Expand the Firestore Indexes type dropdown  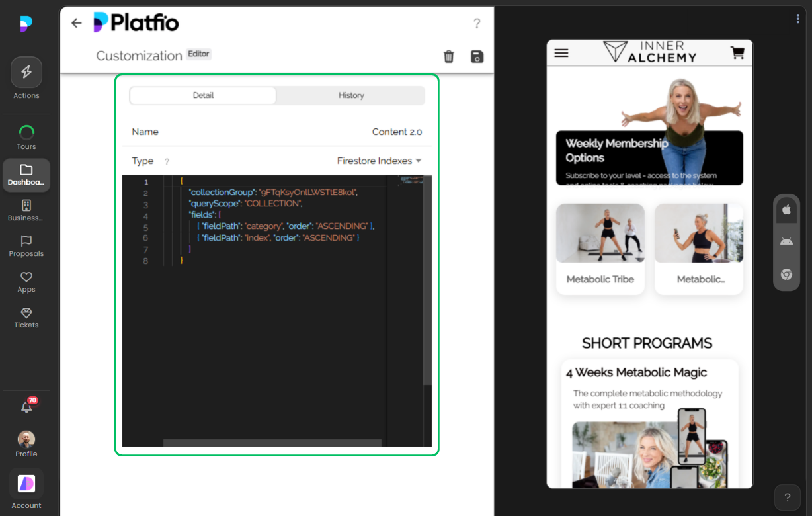pos(379,161)
